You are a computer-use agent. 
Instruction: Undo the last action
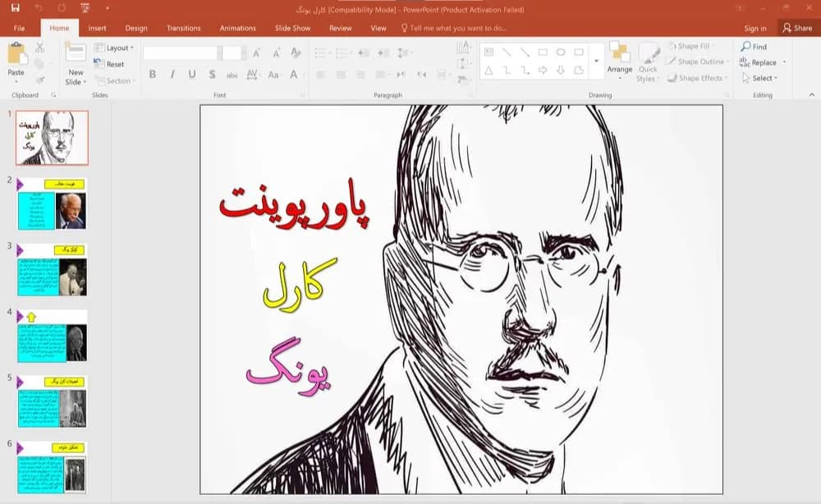[x=39, y=8]
